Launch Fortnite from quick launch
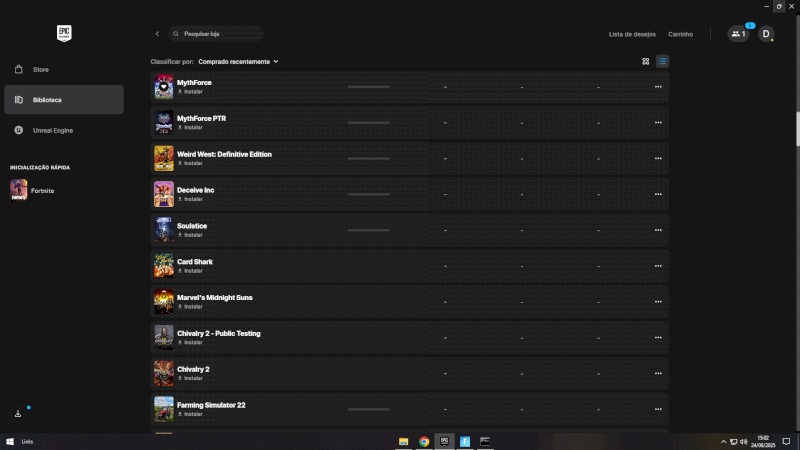 point(41,190)
